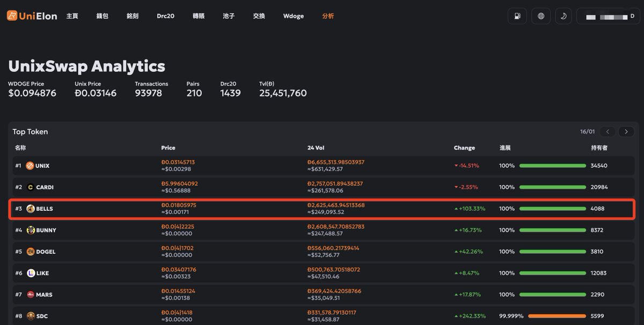Go to 主頁 menu item
Viewport: 644px width, 325px height.
[72, 16]
